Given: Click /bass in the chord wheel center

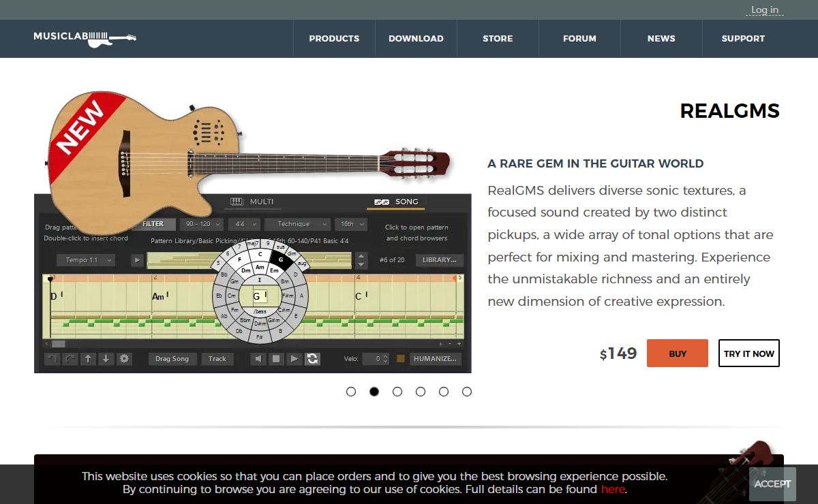Looking at the screenshot, I should point(260,311).
